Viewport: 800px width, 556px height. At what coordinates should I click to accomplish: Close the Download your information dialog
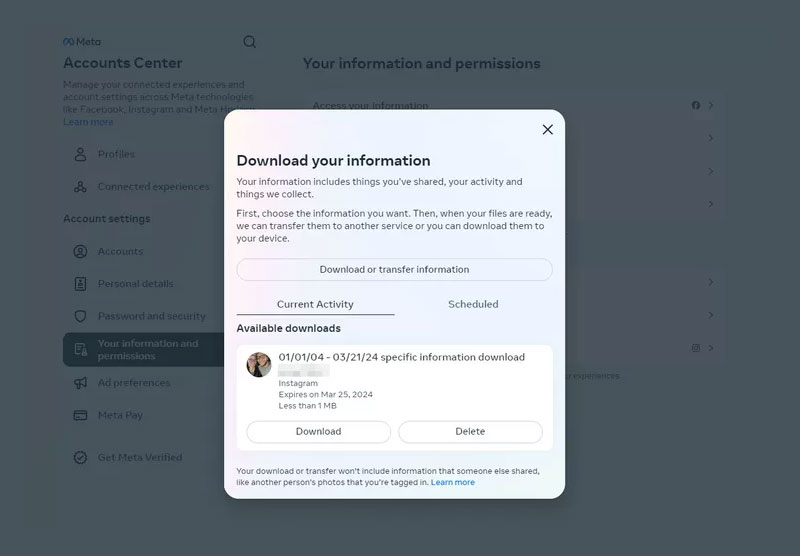[x=547, y=129]
